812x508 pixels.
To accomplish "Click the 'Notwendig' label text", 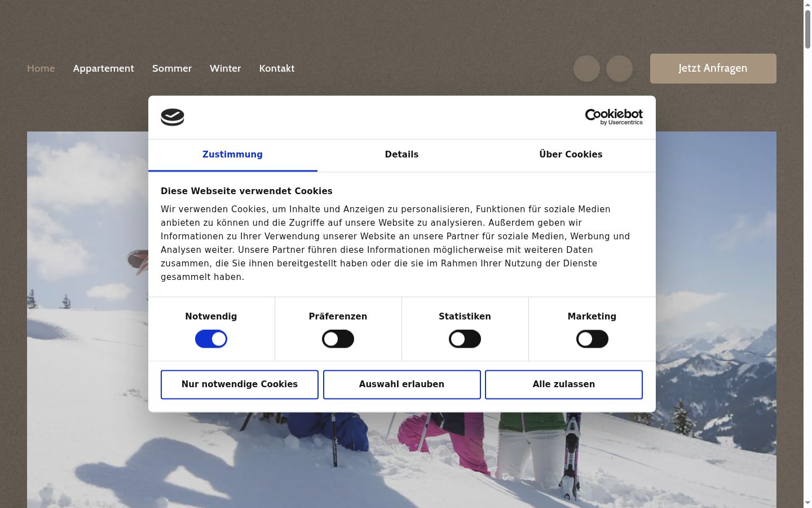I will pos(211,317).
